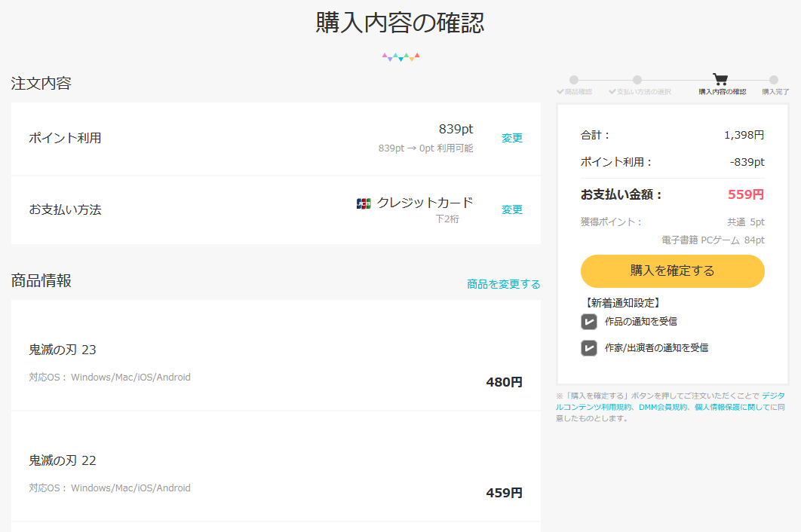Click the -839pt point usage value
This screenshot has width=801, height=532.
tap(747, 162)
